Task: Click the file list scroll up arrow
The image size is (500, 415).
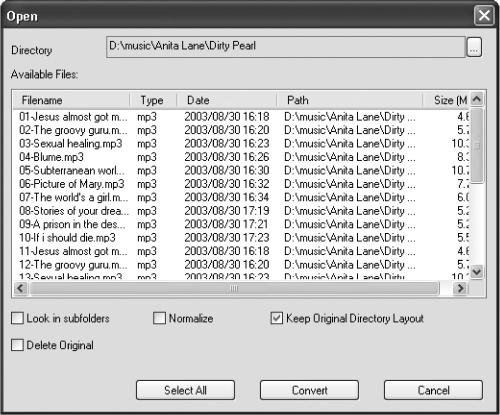Action: click(x=477, y=99)
